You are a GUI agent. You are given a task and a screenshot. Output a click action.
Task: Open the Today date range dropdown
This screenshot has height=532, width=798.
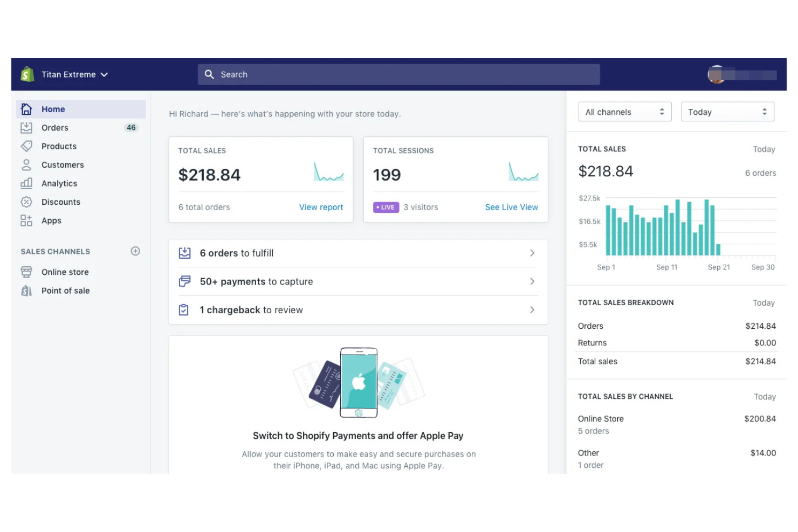[x=727, y=112]
